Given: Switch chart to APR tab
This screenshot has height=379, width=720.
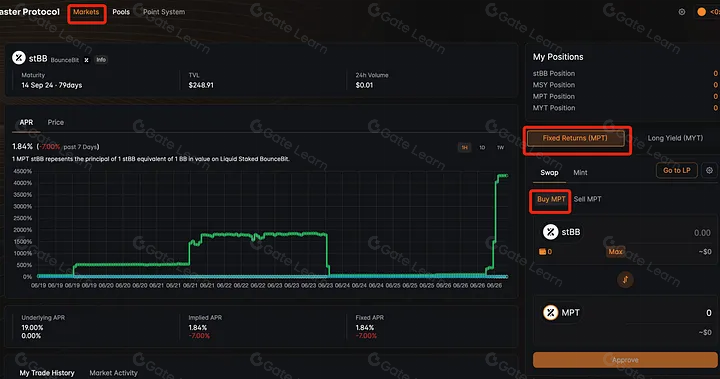Looking at the screenshot, I should [26, 122].
